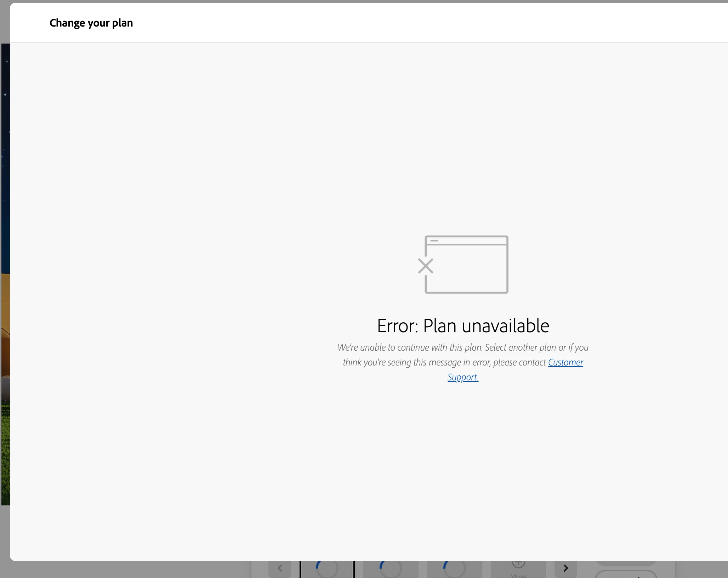The image size is (728, 578).
Task: Select the first loading thumbnail with the black border
Action: [x=327, y=569]
